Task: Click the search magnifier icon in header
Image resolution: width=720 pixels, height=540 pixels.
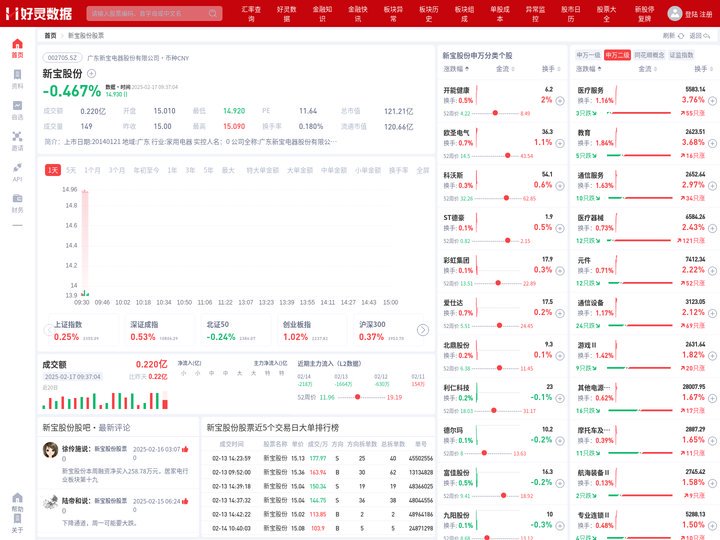Action: 213,13
